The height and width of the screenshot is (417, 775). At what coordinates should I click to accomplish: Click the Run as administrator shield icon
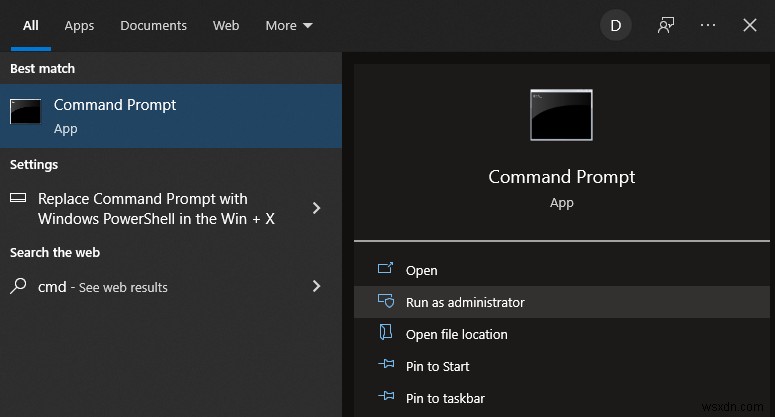(x=385, y=302)
